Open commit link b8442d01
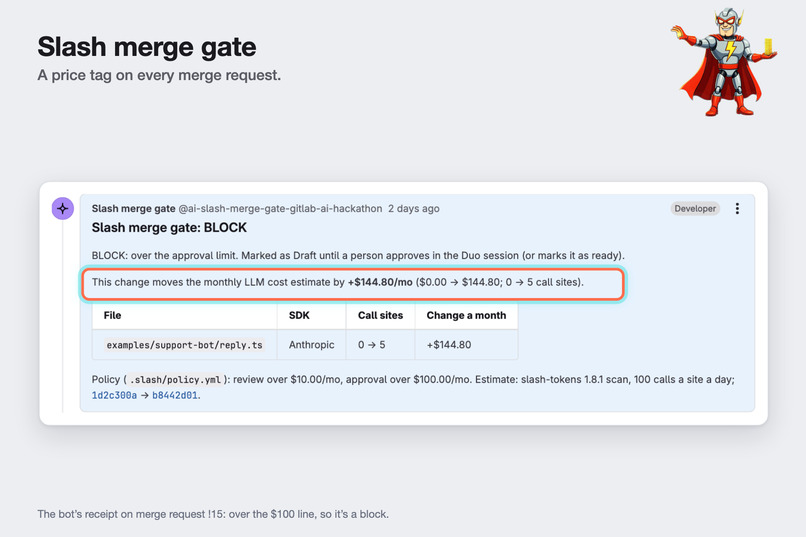This screenshot has height=537, width=806. [x=175, y=395]
